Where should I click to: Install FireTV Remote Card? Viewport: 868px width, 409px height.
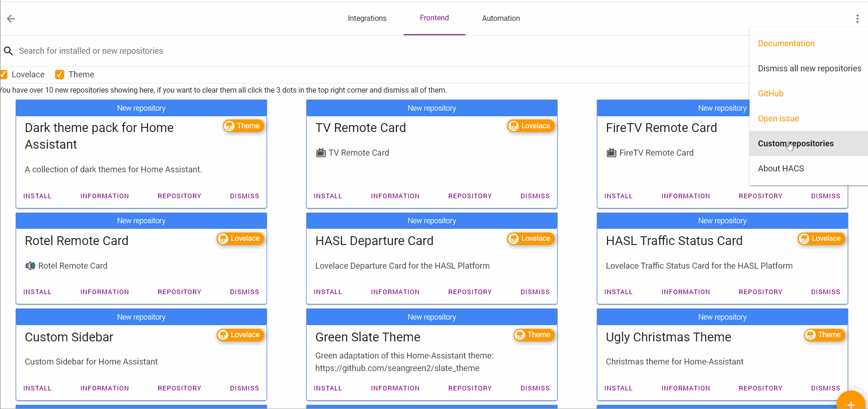tap(619, 196)
